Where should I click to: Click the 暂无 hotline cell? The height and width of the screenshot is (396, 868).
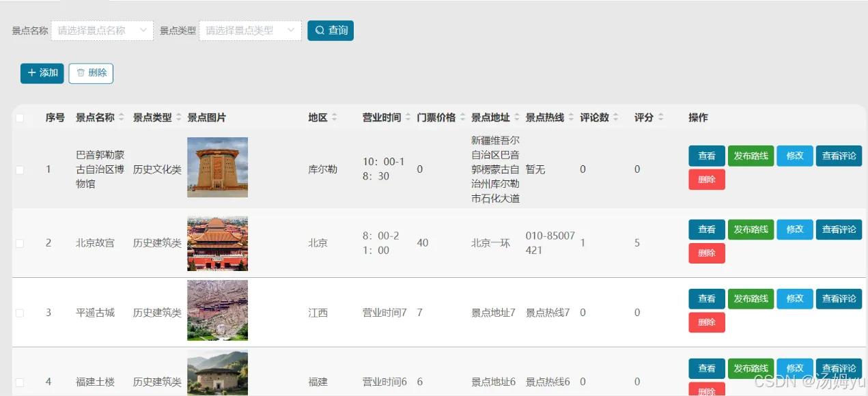(x=535, y=169)
